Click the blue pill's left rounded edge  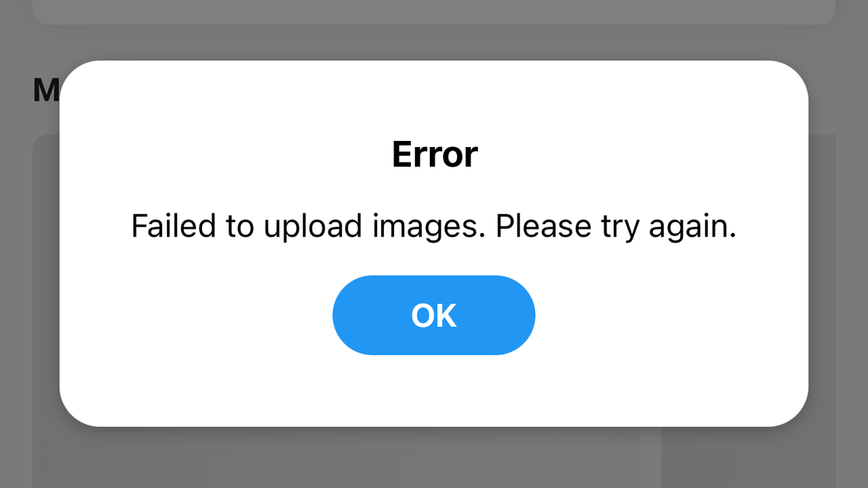tap(349, 315)
